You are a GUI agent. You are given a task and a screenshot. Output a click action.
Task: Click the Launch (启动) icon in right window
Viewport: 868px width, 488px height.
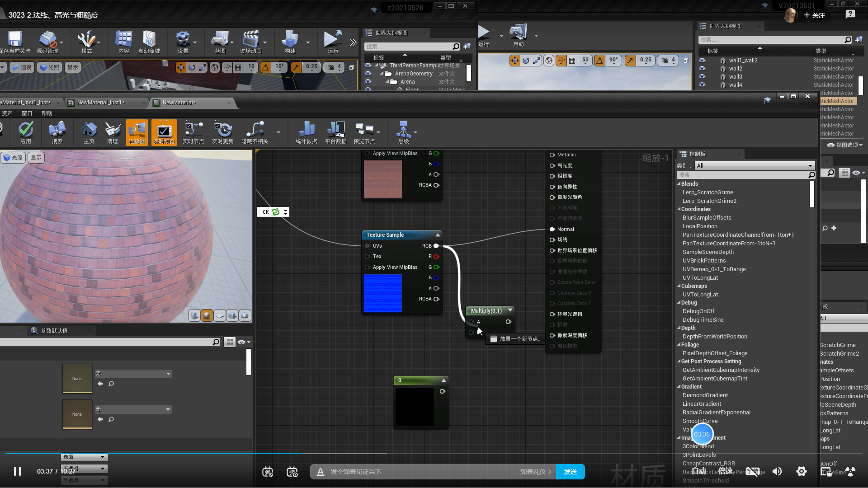pyautogui.click(x=519, y=36)
